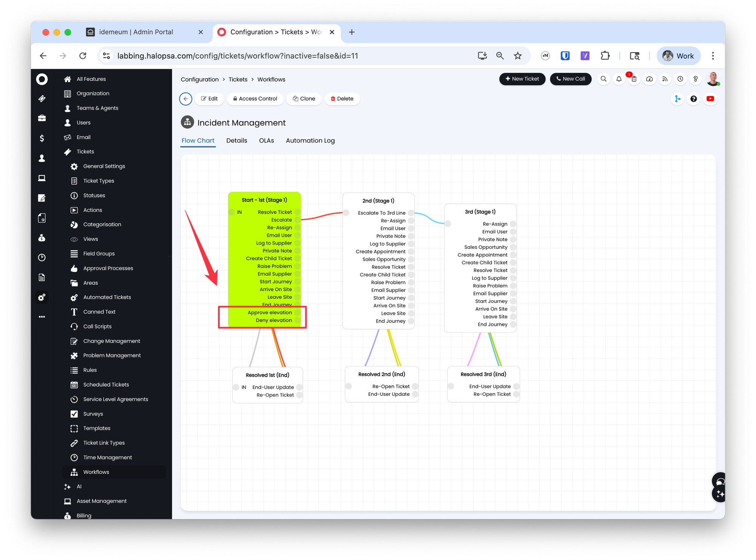Open the user avatar in top bar
Screen dimensions: 756x560
[x=713, y=79]
